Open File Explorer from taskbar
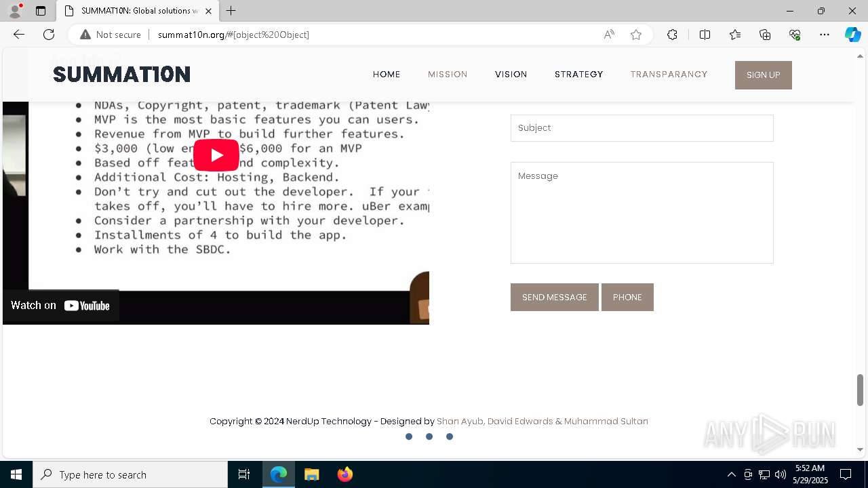This screenshot has width=868, height=488. coord(311,474)
